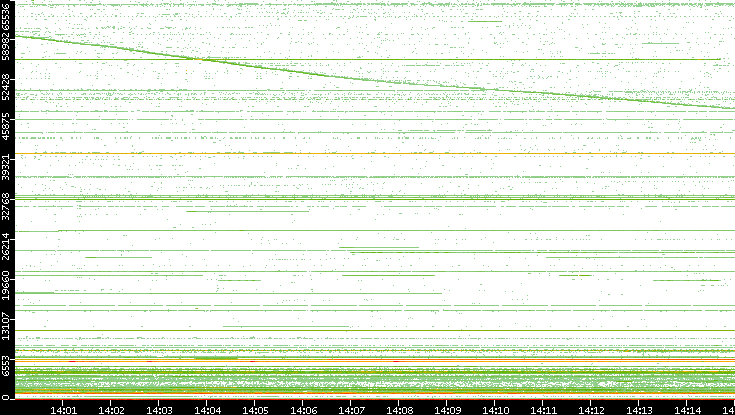Image resolution: width=735 pixels, height=415 pixels.
Task: Choose the 45875 vertical axis label
Action: tap(5, 126)
